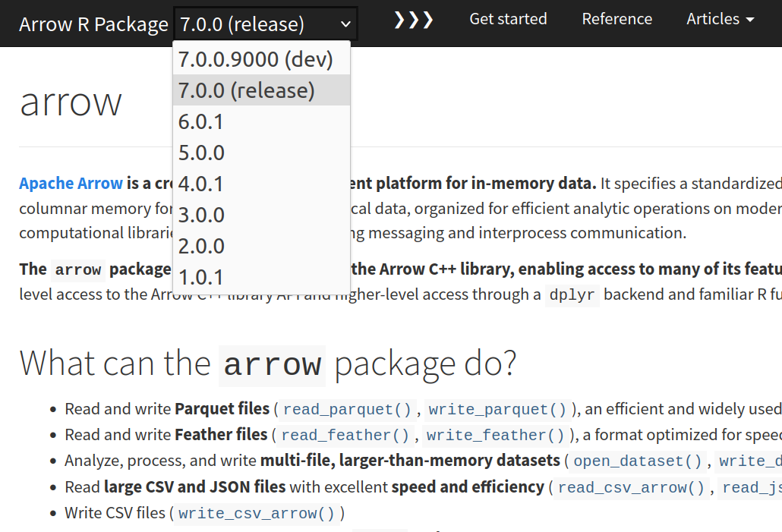Select oldest version 1.0.1
This screenshot has height=532, width=782.
pos(201,277)
